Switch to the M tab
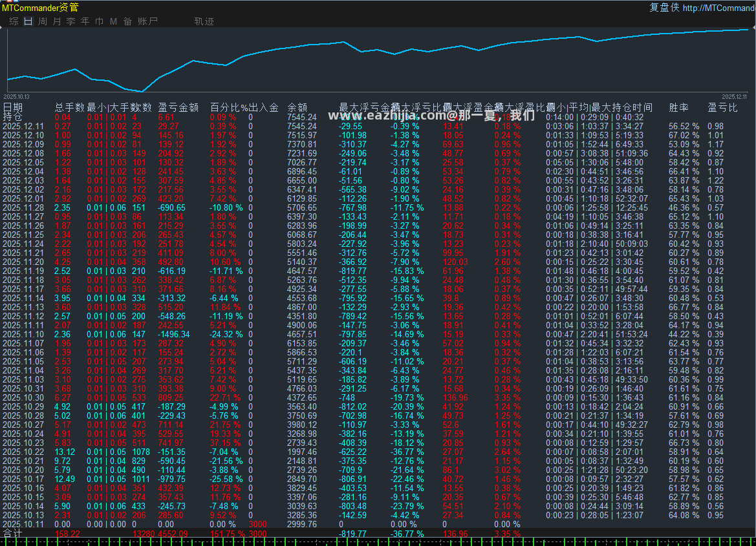This screenshot has width=756, height=546. [113, 21]
